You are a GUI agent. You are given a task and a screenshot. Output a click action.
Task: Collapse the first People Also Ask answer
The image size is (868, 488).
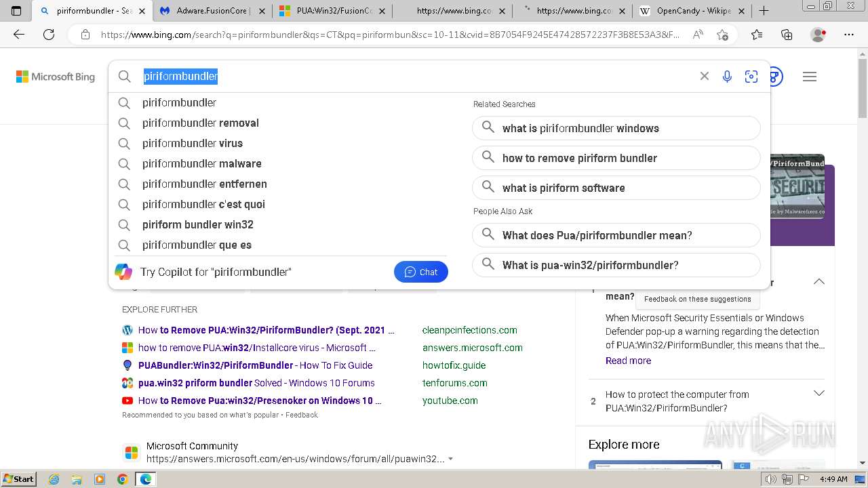click(x=818, y=281)
